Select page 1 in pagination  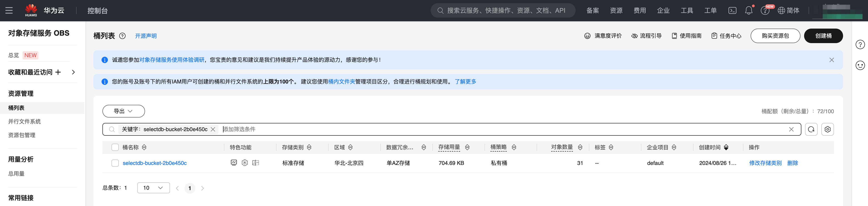190,188
